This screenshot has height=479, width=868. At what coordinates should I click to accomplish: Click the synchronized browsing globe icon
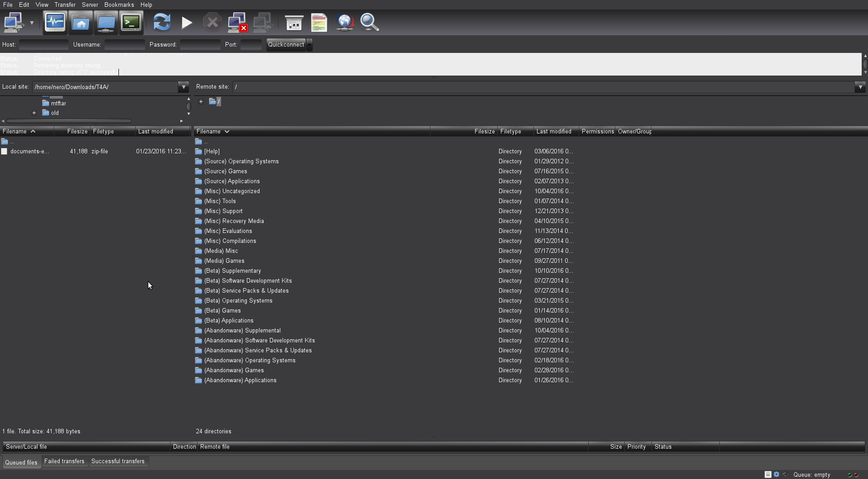coord(344,22)
